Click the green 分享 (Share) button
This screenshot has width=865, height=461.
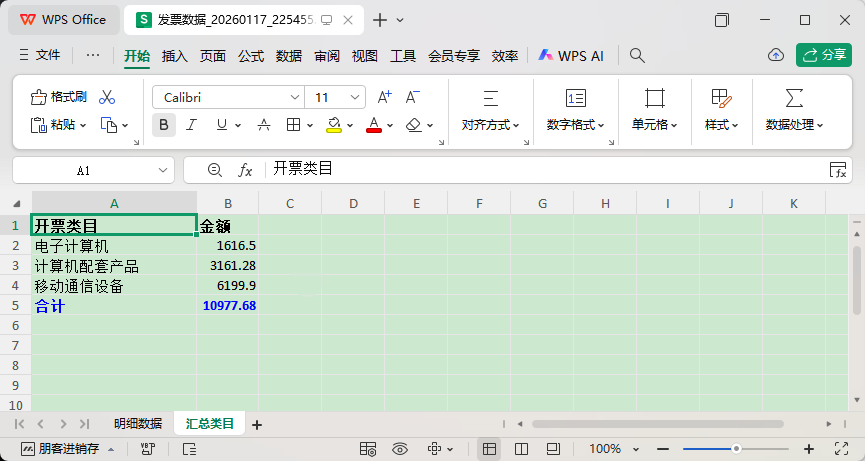click(x=824, y=55)
